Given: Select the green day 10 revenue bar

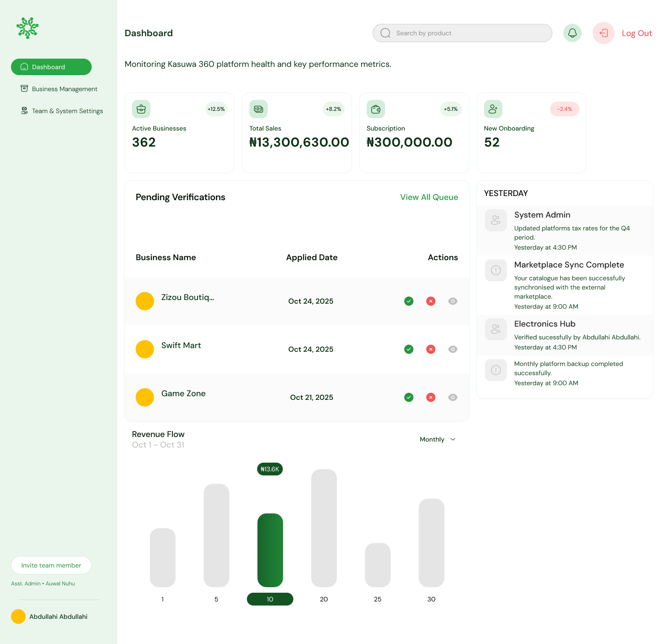Looking at the screenshot, I should (x=270, y=550).
